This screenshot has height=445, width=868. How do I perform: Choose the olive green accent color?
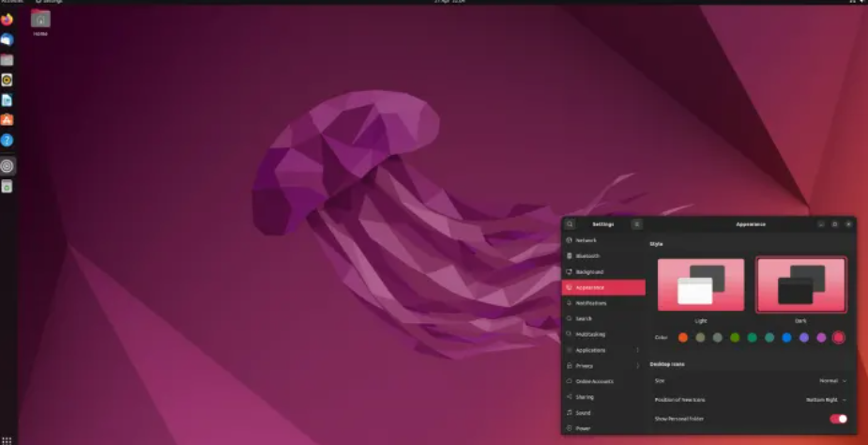[735, 337]
